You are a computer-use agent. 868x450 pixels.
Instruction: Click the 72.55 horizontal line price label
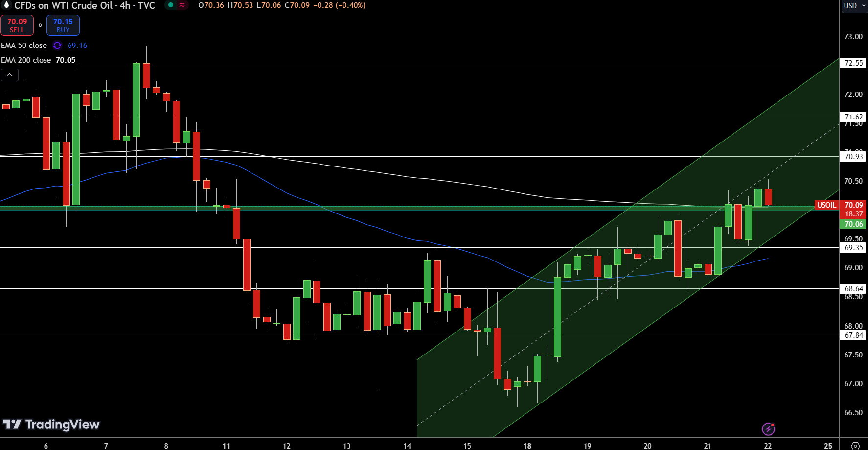pos(854,63)
